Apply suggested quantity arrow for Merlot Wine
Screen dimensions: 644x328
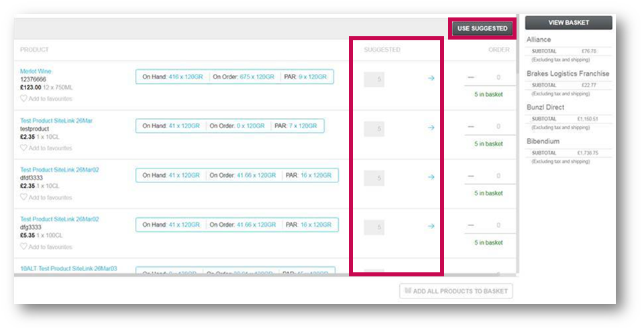(431, 78)
